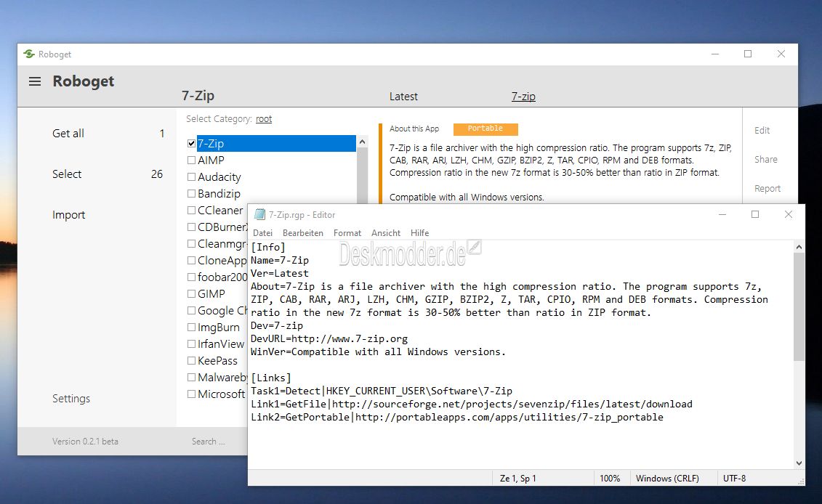Click the [Info] line in Editor

[268, 248]
